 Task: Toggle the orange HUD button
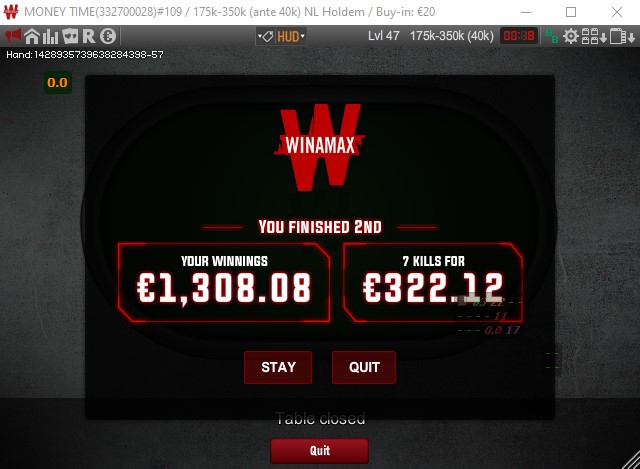pos(288,37)
